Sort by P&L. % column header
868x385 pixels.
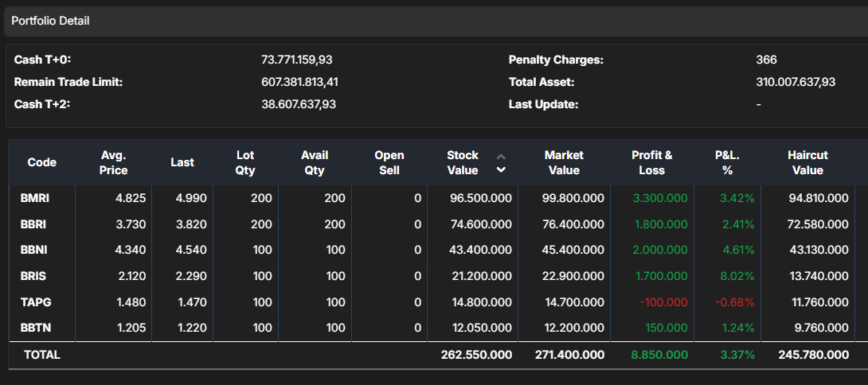click(727, 162)
